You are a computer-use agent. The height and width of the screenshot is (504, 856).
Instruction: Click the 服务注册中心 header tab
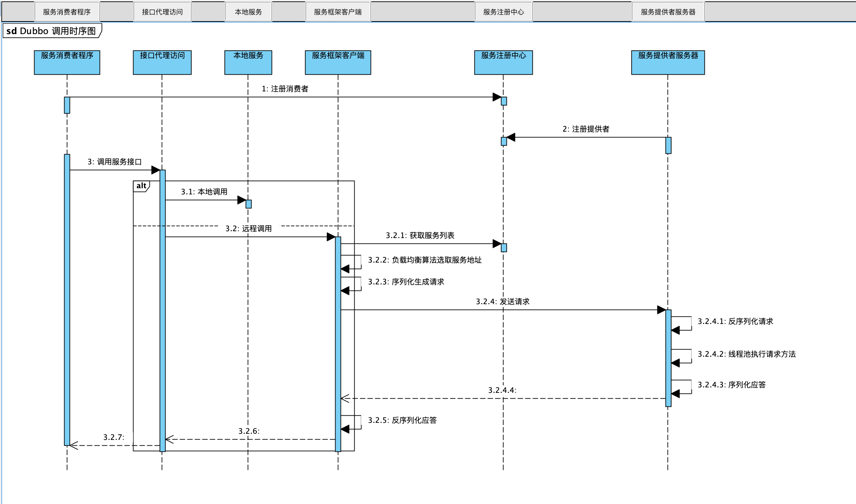click(x=503, y=12)
